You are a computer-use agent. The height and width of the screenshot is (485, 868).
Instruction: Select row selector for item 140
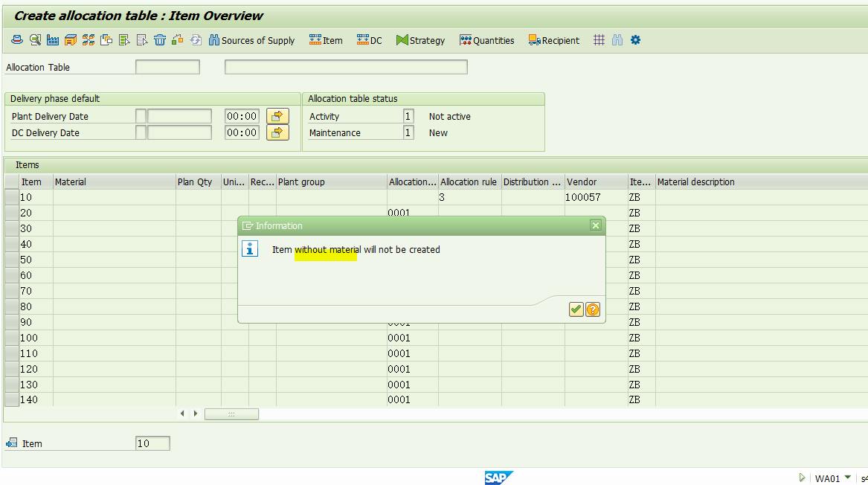12,399
